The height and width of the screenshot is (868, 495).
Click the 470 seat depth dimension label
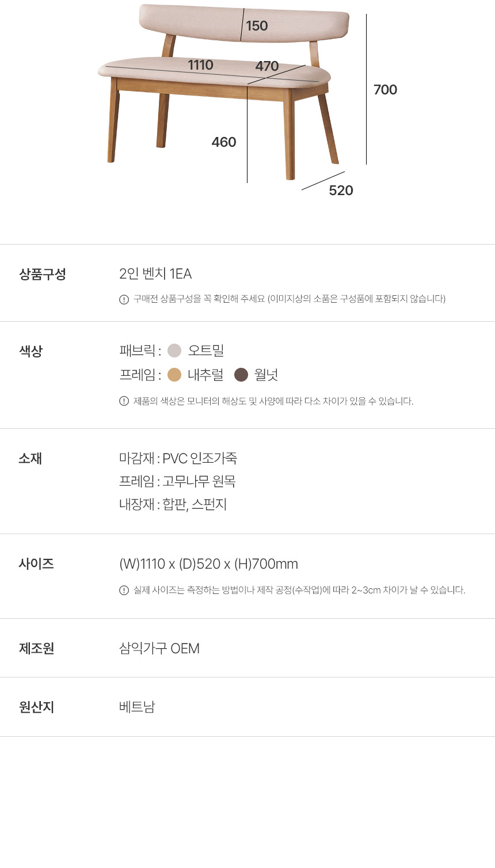(x=267, y=66)
